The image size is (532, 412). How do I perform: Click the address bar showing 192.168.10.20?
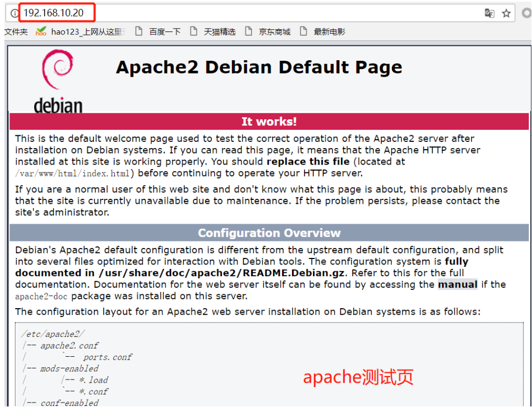click(260, 13)
